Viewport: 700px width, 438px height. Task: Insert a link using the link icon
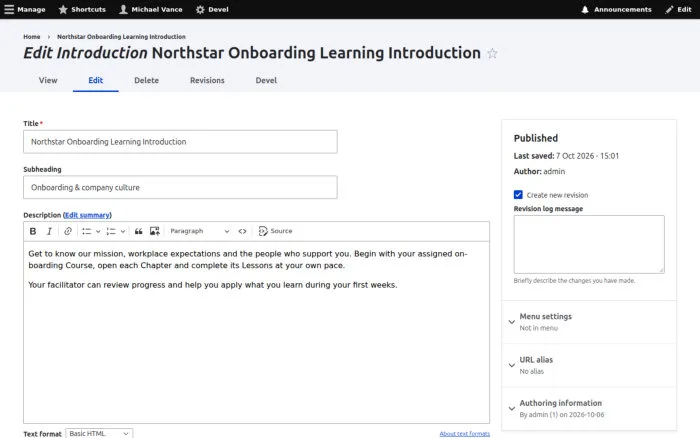coord(67,231)
